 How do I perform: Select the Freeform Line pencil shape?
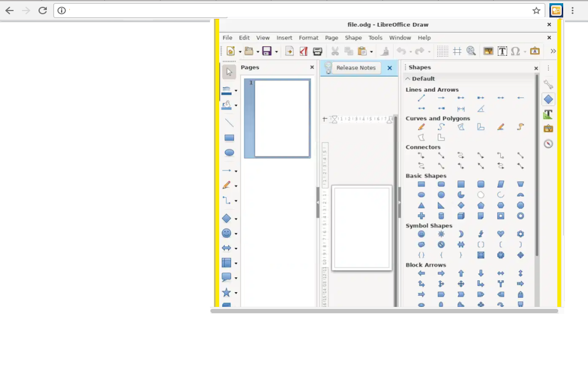(421, 126)
